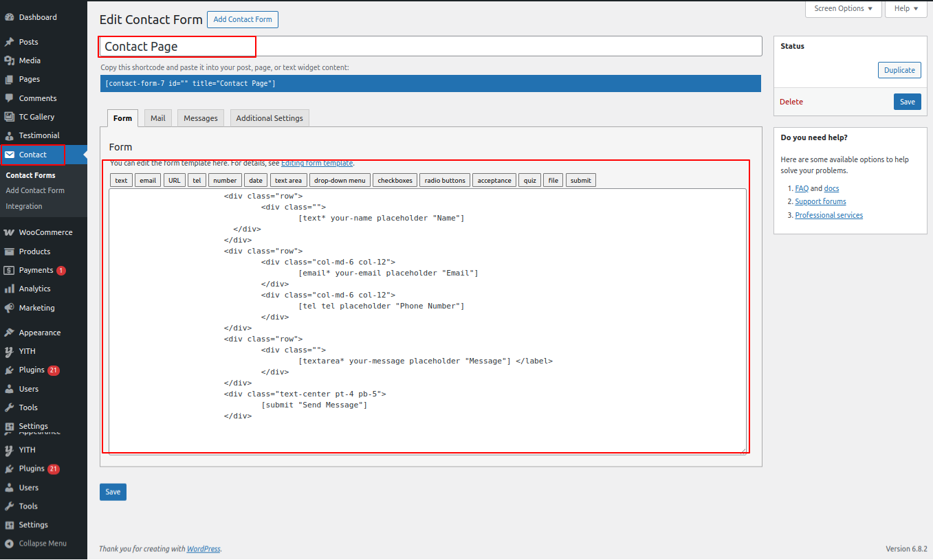Click the Collapse Menu arrow
The image size is (933, 560).
click(10, 543)
